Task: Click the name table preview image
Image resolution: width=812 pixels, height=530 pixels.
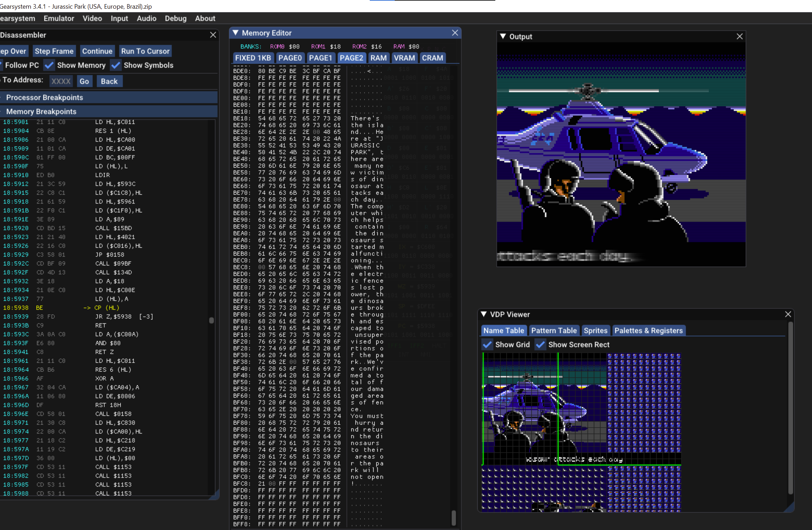Action: point(581,432)
